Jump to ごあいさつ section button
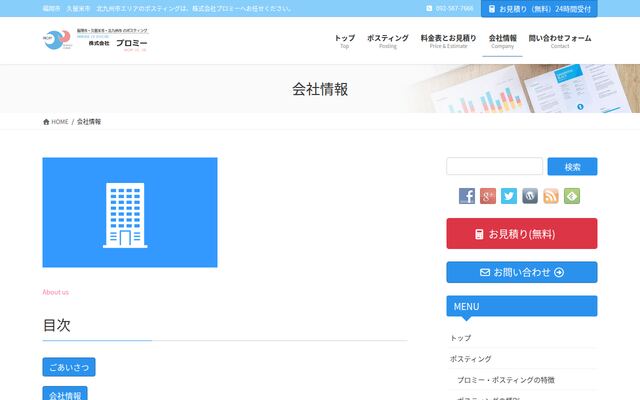The width and height of the screenshot is (640, 400). coord(69,367)
